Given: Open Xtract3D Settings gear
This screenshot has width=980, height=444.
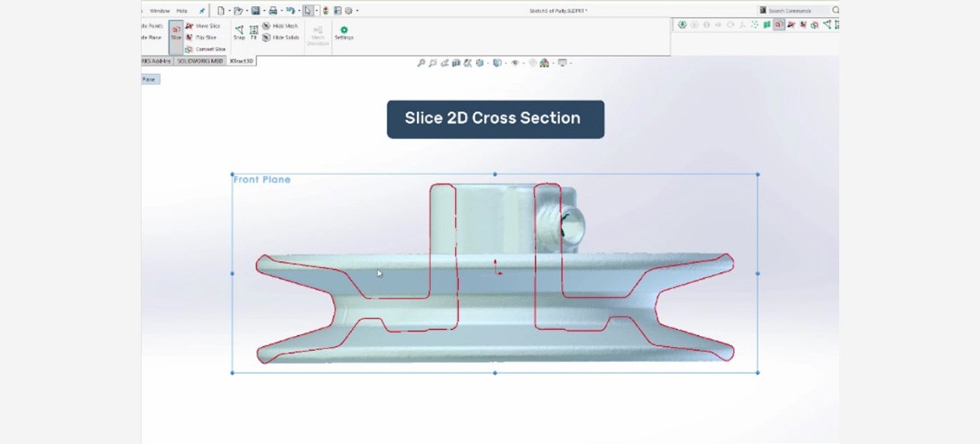Looking at the screenshot, I should pos(343,33).
